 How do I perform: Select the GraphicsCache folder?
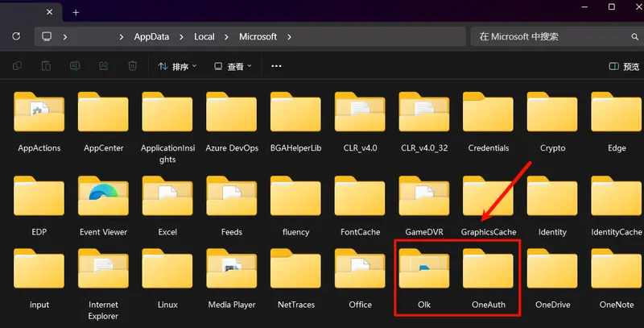489,206
